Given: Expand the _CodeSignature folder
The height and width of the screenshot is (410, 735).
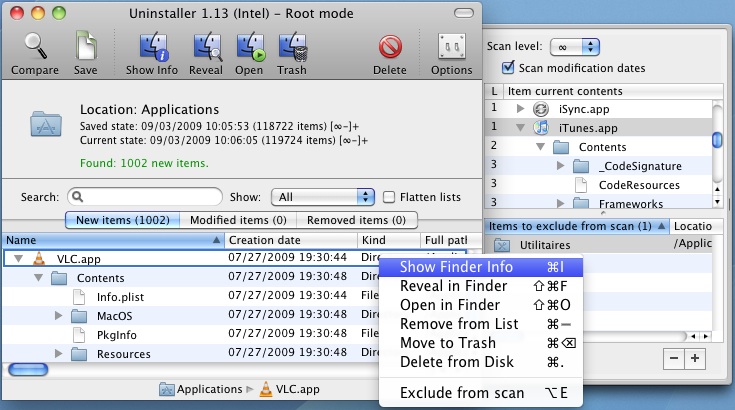Looking at the screenshot, I should tap(560, 165).
